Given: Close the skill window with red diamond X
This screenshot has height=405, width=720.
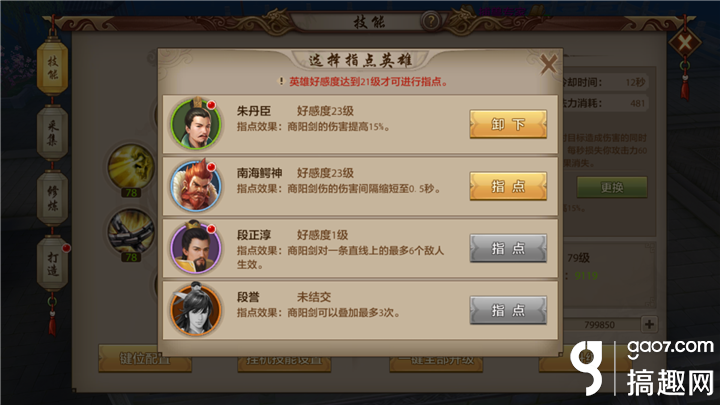Looking at the screenshot, I should click(685, 44).
